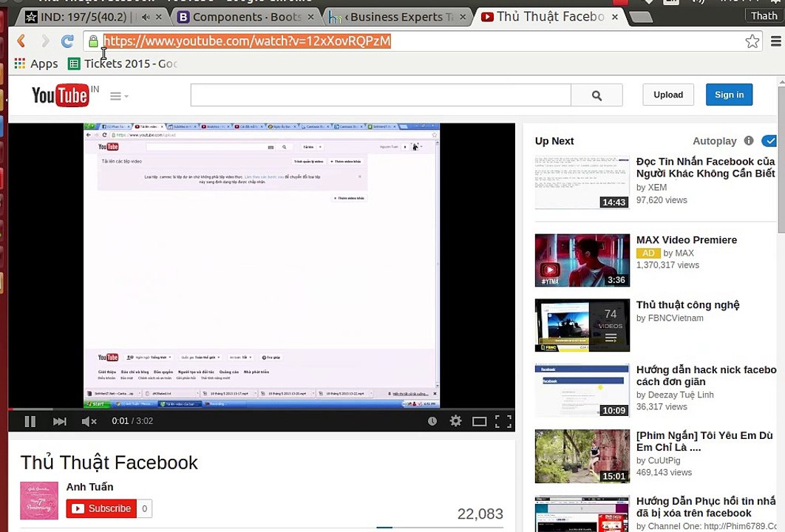Open the Thủ thuật công nghệ playlist title
The width and height of the screenshot is (785, 532).
(687, 304)
